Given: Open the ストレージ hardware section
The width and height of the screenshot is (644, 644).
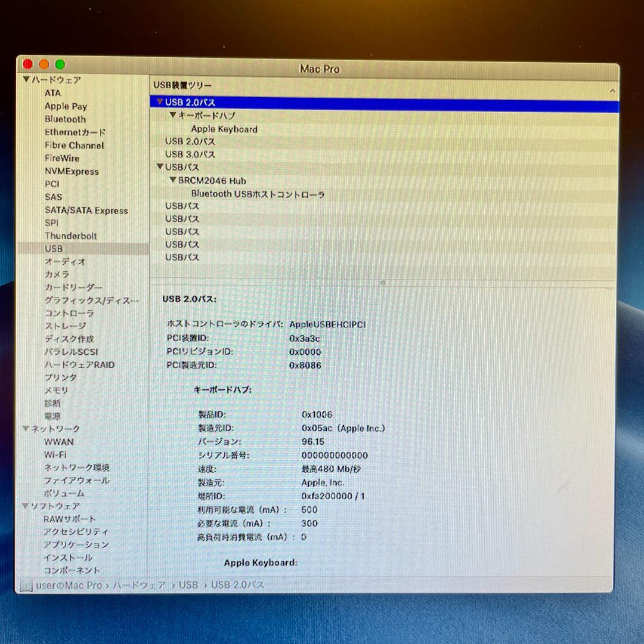Looking at the screenshot, I should (64, 326).
